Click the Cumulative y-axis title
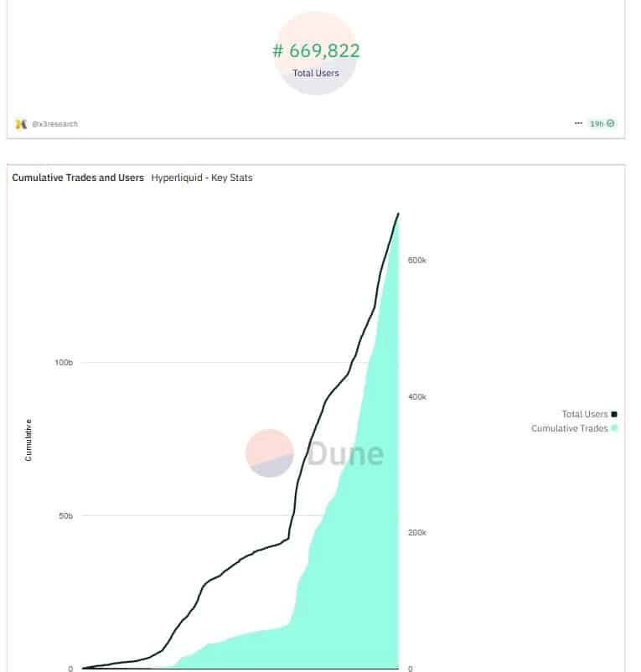 28,440
